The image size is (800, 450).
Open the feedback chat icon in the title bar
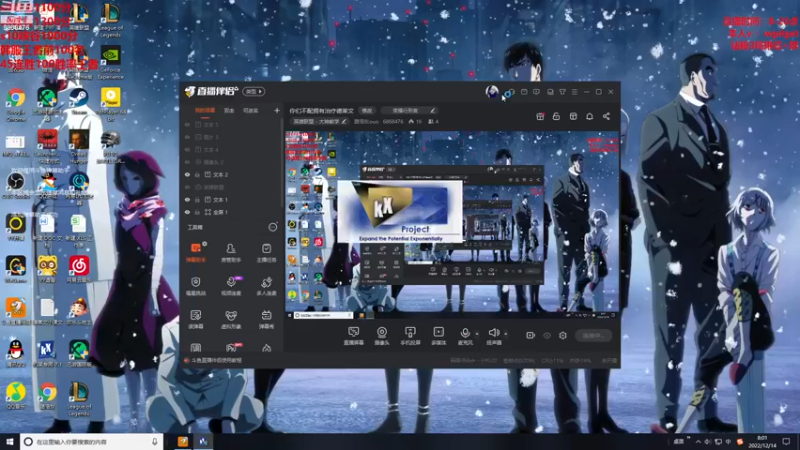pos(536,92)
